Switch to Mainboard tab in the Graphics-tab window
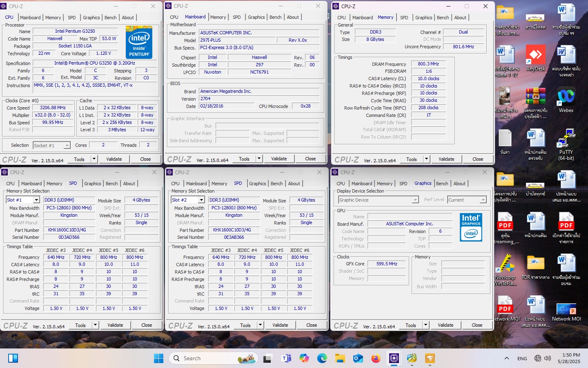The image size is (588, 368). pyautogui.click(x=362, y=184)
